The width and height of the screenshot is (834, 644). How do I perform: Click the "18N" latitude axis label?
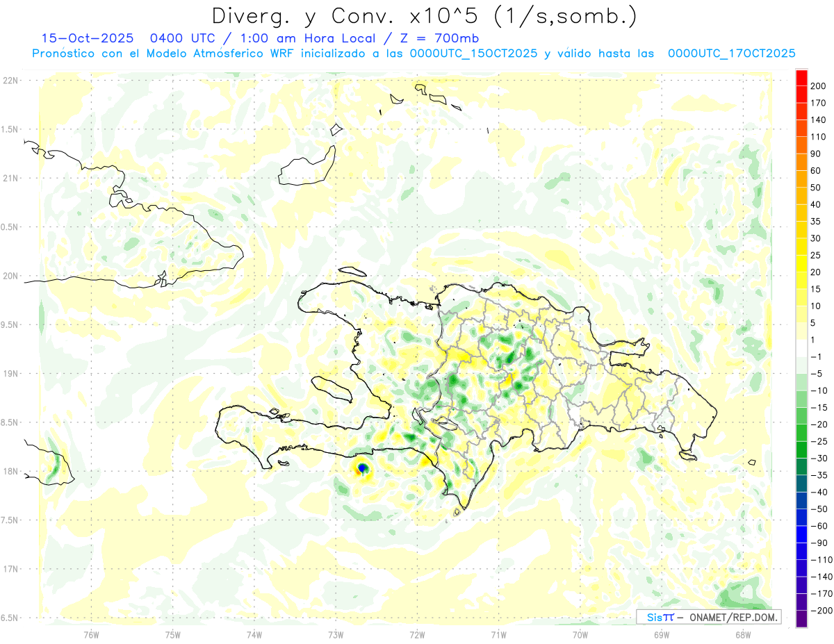[10, 471]
